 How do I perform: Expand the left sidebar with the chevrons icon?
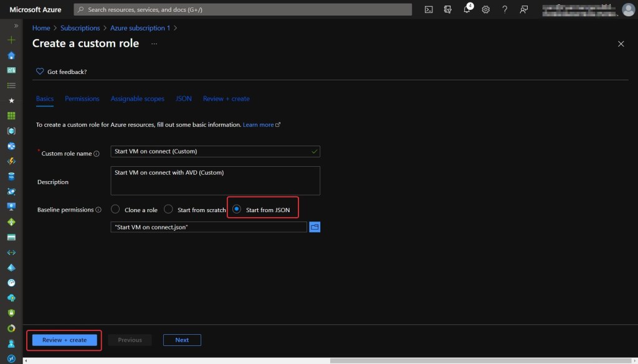click(x=16, y=26)
